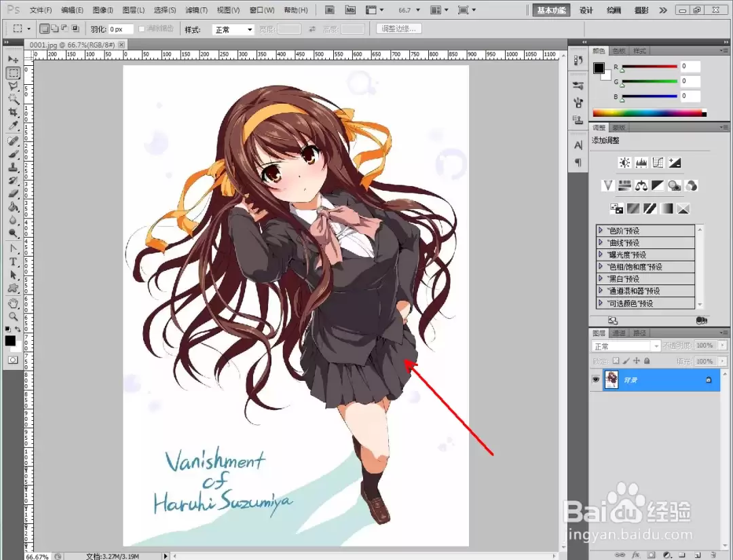
Task: Switch to the 路径 paths tab
Action: coord(639,333)
